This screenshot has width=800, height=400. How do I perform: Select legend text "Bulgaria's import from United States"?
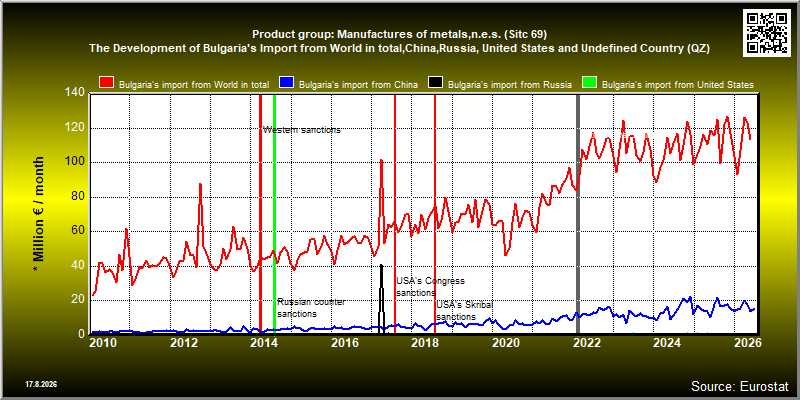678,85
